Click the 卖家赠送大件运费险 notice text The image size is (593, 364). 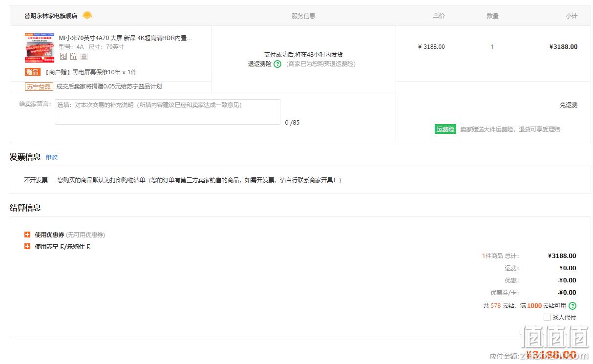click(510, 129)
